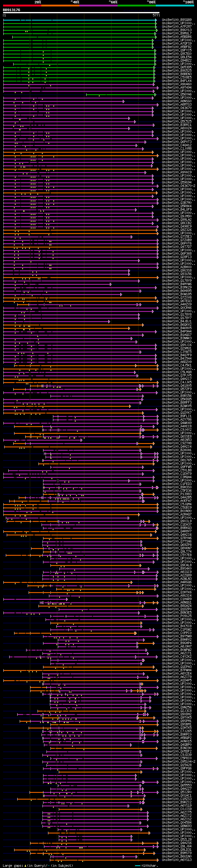Select hit label UniRef100_Q3B7M0
197x868 pixels.
[x=177, y=203]
